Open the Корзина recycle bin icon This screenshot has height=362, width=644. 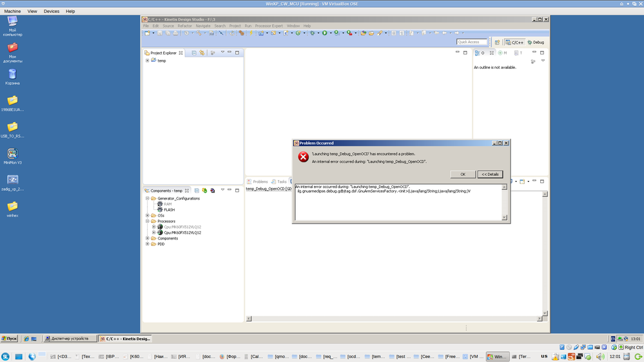(13, 77)
